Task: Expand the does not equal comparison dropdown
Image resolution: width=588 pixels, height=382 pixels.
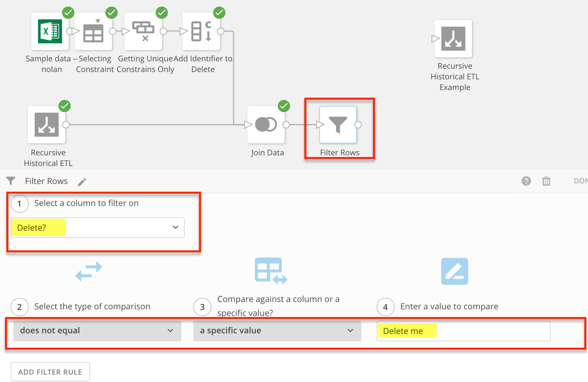Action: pos(97,330)
